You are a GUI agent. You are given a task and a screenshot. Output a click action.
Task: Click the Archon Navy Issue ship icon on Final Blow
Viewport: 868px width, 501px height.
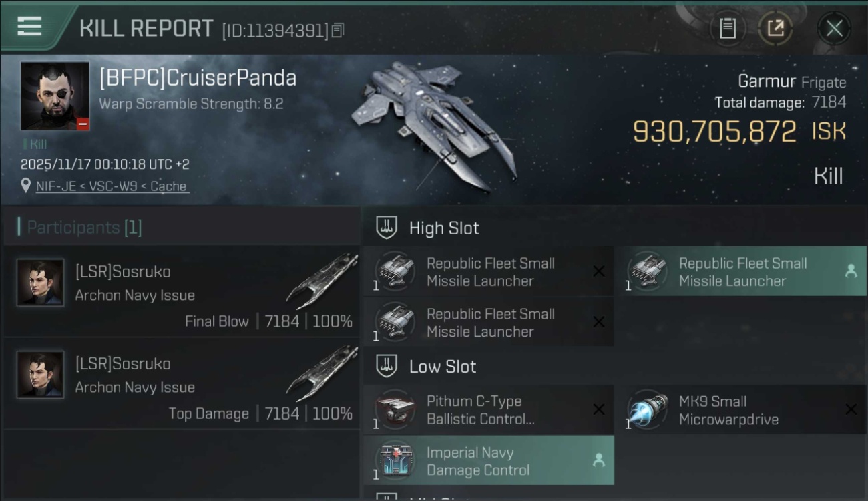click(x=322, y=280)
